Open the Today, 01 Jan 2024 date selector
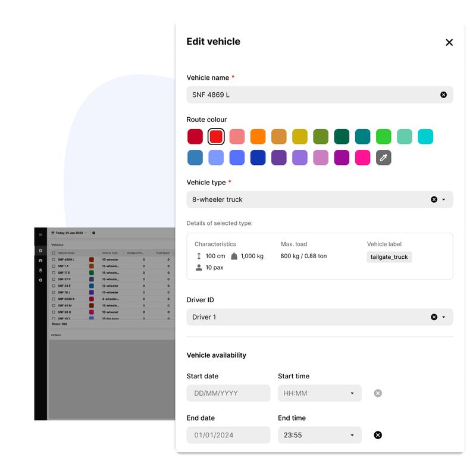The height and width of the screenshot is (476, 476). (x=69, y=233)
